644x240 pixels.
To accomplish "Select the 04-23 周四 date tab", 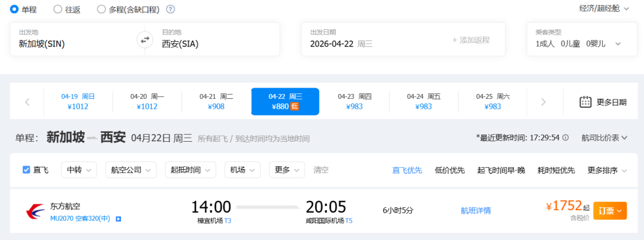I will click(354, 101).
